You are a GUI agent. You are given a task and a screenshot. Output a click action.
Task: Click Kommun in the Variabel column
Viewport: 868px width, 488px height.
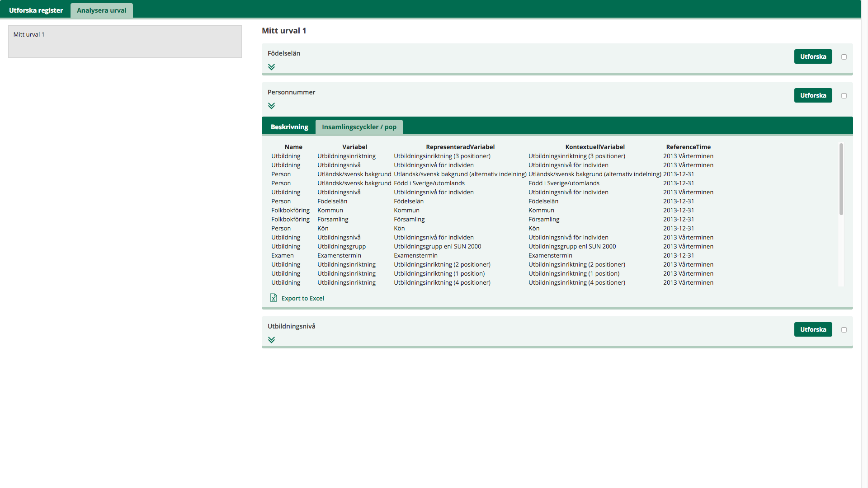(x=330, y=210)
